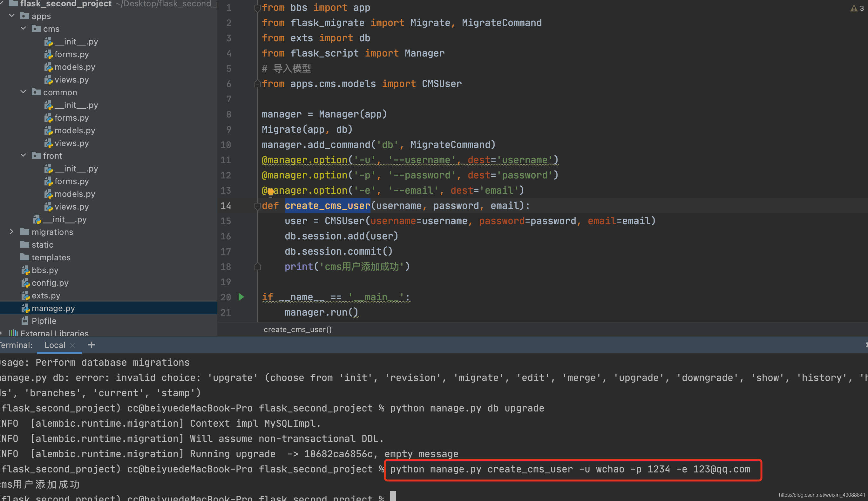Click the create_cms_user() breadcrumb
This screenshot has width=868, height=501.
pyautogui.click(x=297, y=329)
